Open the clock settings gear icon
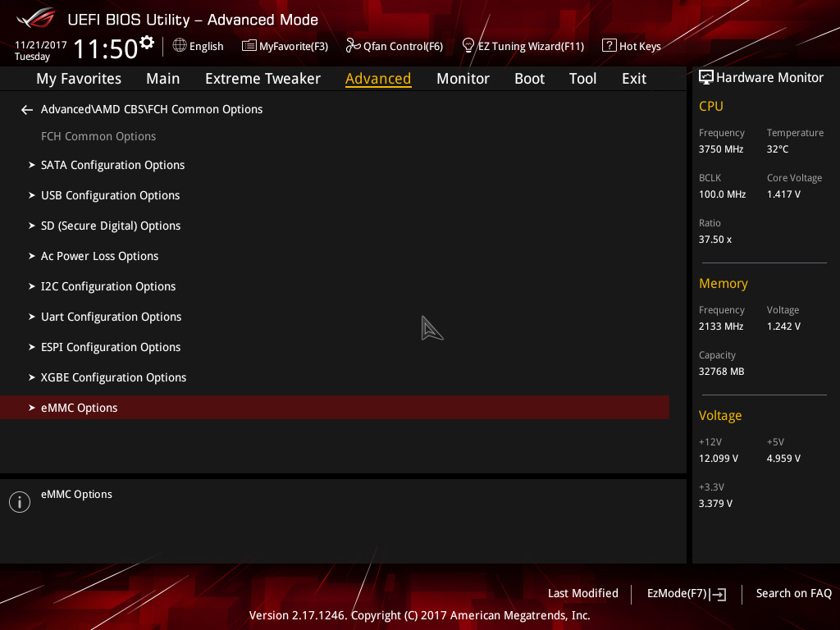The height and width of the screenshot is (630, 840). [x=147, y=43]
